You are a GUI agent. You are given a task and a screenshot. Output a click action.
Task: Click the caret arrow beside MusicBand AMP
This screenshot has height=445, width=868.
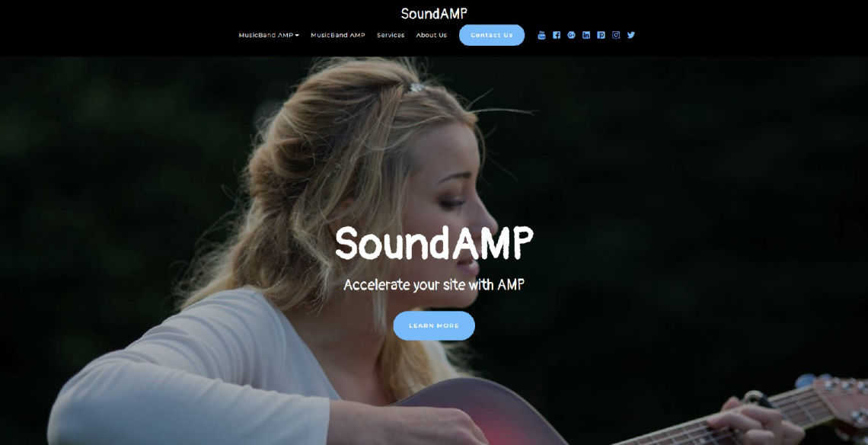[x=297, y=36]
